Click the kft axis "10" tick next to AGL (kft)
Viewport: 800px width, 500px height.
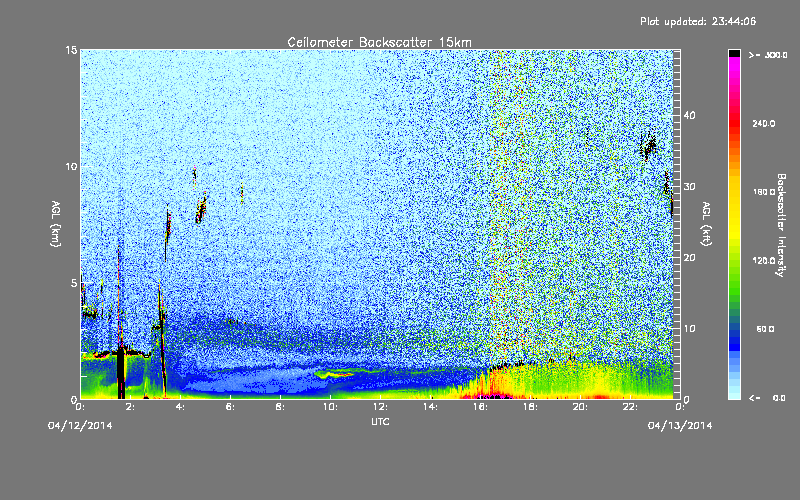689,328
